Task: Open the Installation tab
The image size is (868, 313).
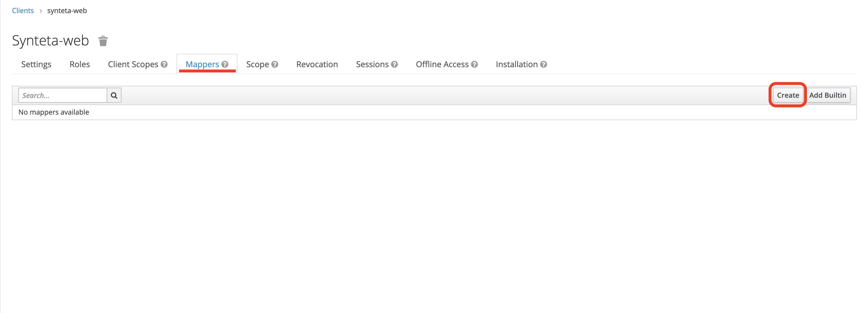Action: pos(516,64)
